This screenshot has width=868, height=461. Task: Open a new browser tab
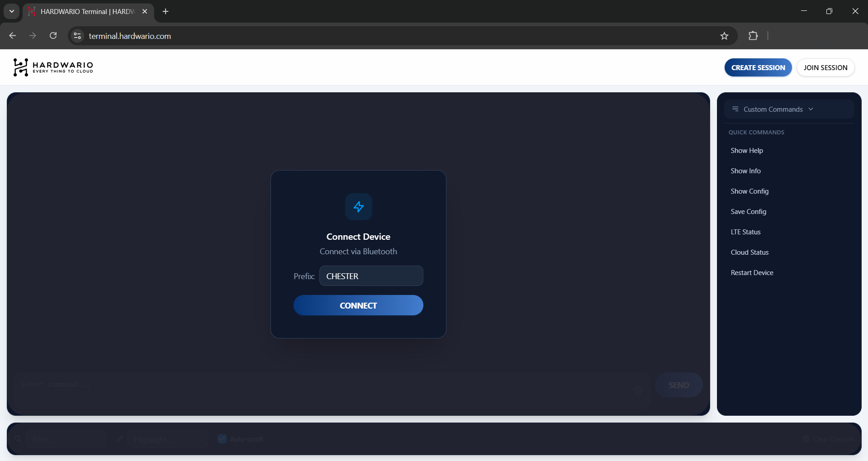click(x=166, y=11)
